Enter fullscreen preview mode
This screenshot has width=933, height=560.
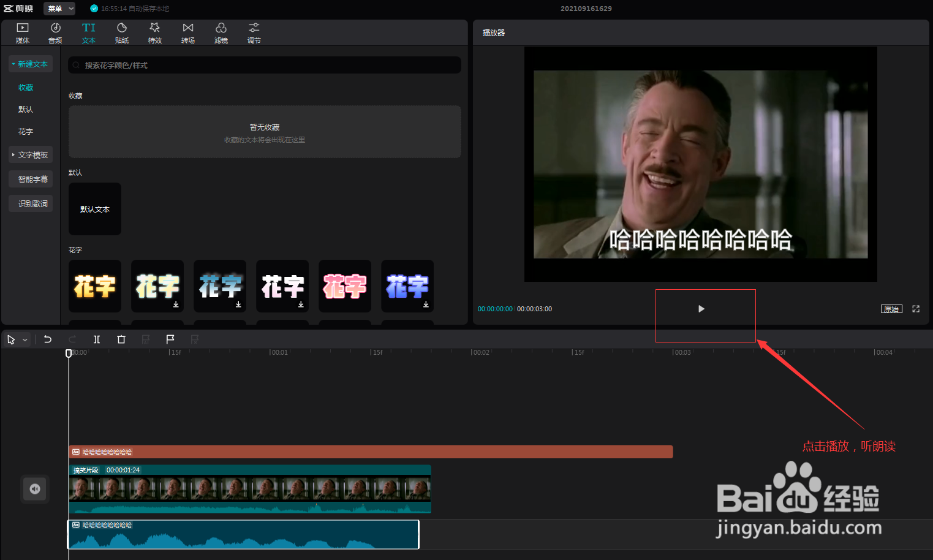916,309
